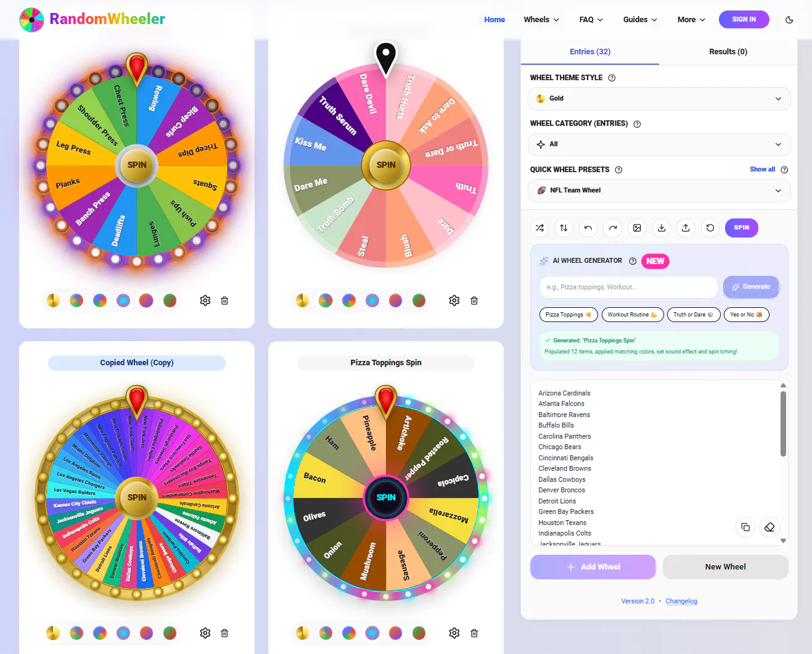Expand the Guides navigation menu
This screenshot has width=812, height=654.
[x=640, y=20]
